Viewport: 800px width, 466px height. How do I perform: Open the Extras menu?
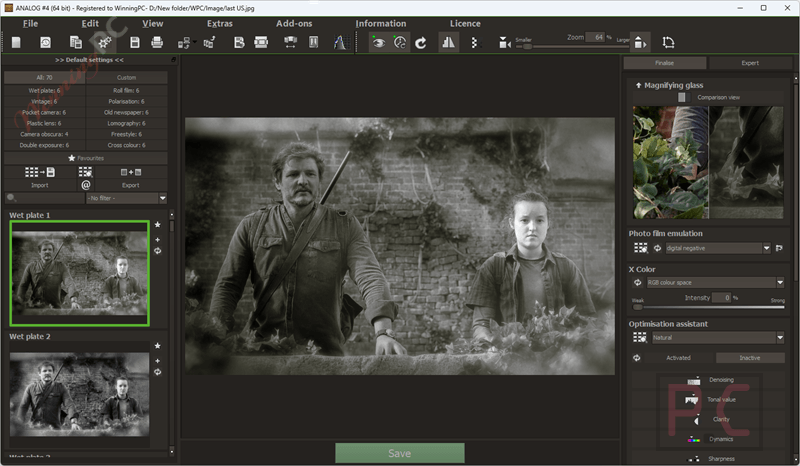pos(219,23)
